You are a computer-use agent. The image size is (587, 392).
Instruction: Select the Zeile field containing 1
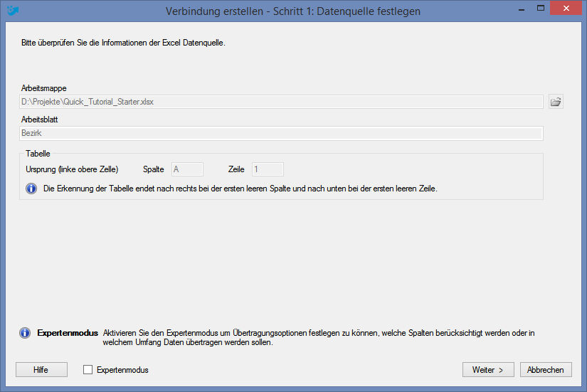(x=268, y=169)
